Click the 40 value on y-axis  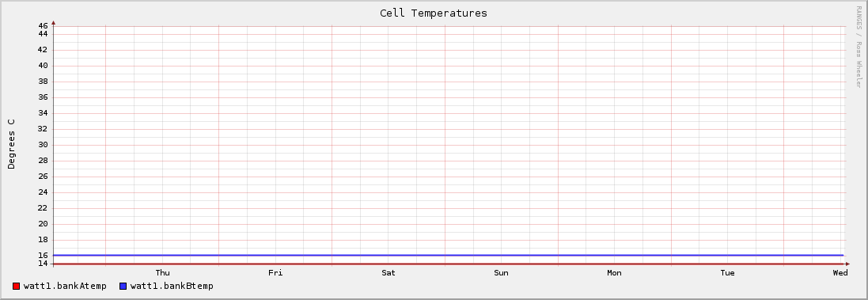coord(44,66)
